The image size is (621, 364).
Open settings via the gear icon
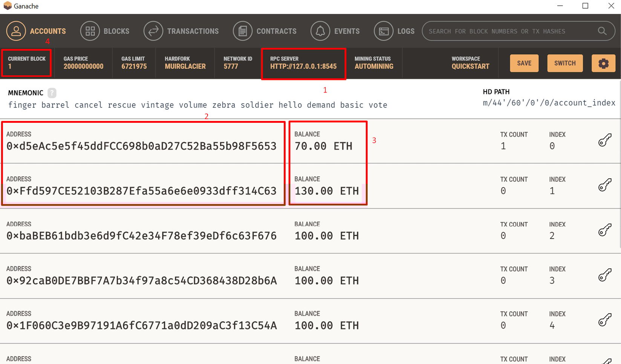(x=603, y=63)
